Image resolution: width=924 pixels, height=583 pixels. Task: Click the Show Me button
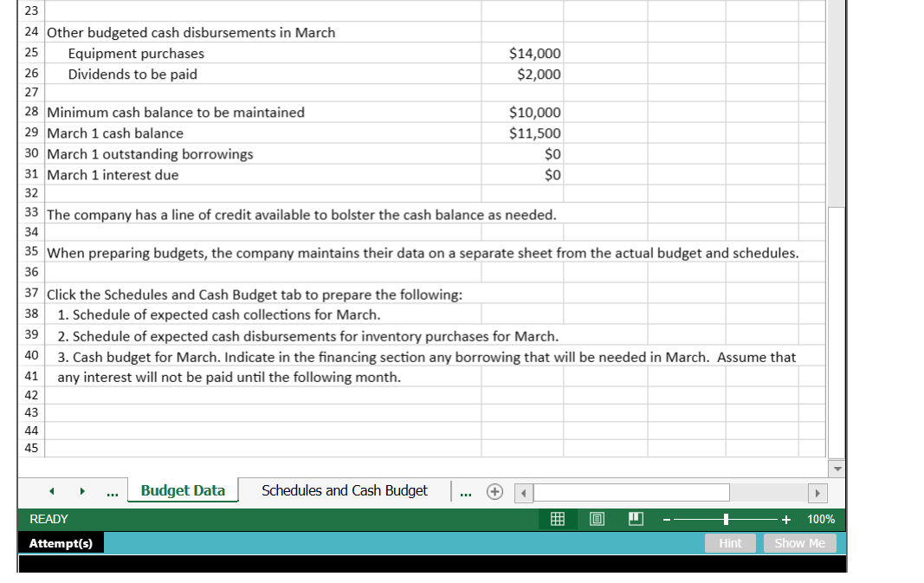798,543
